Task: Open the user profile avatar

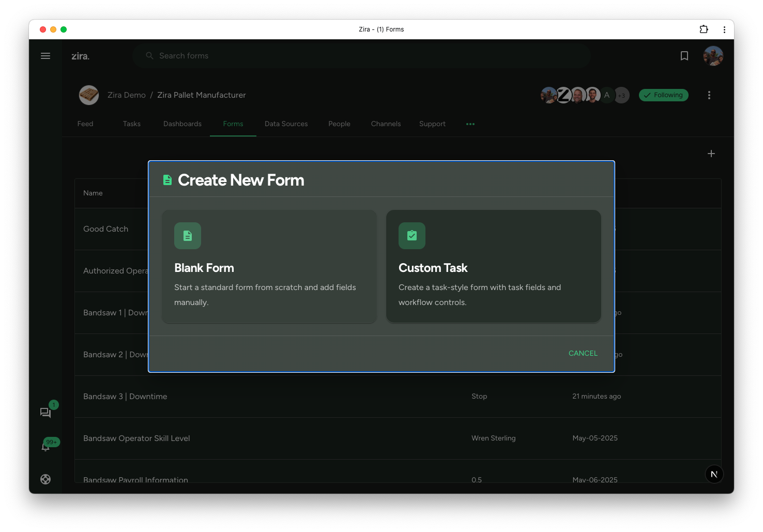Action: [713, 56]
